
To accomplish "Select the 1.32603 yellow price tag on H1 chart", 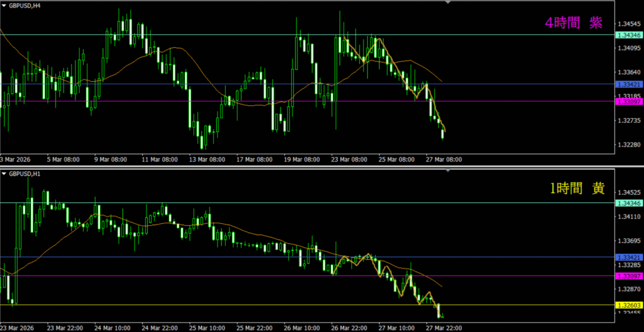I will tap(628, 305).
